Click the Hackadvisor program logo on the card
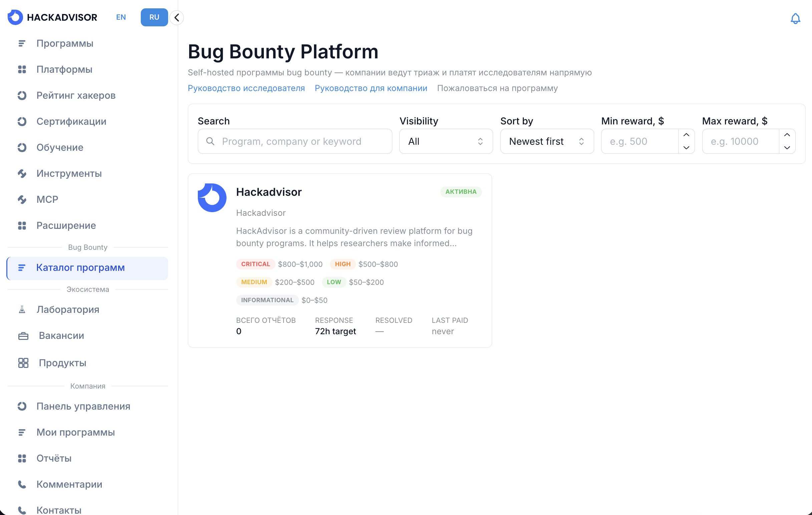 (212, 197)
